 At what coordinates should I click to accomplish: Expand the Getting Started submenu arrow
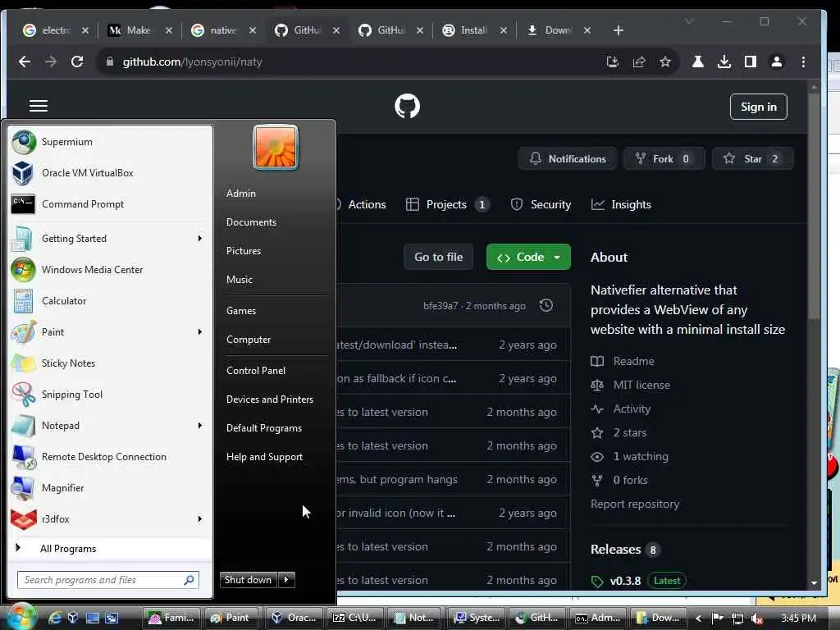[200, 239]
